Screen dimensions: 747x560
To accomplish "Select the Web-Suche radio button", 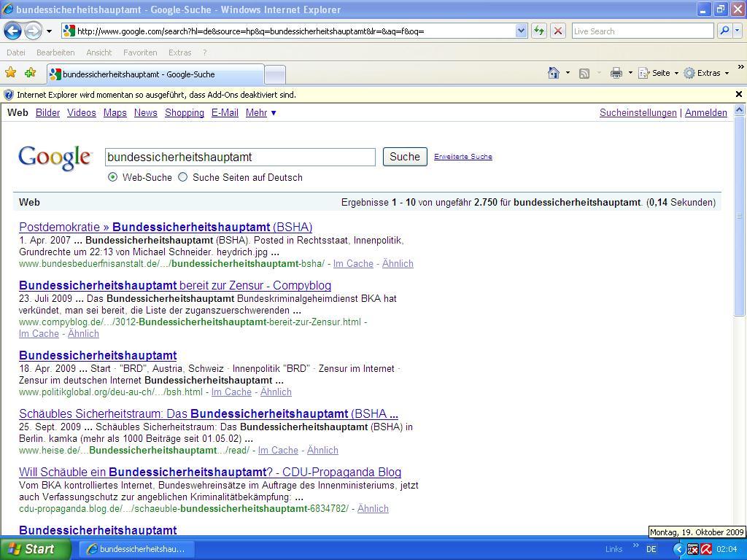I will click(112, 177).
